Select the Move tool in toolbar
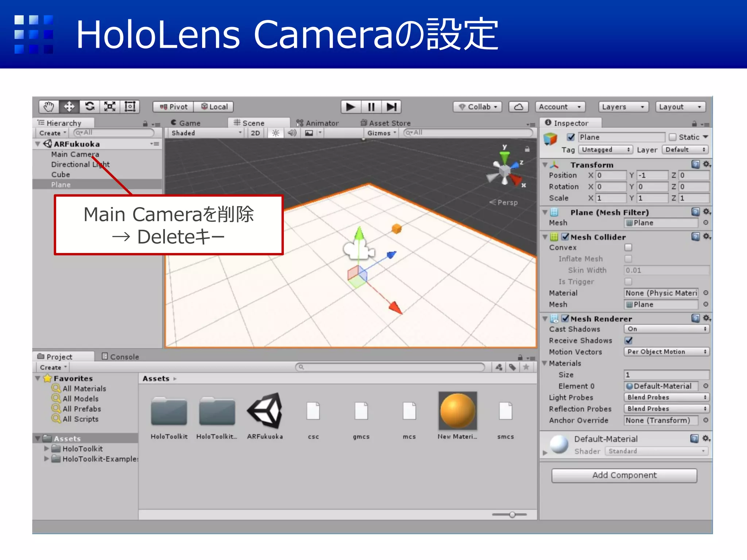 pos(69,107)
